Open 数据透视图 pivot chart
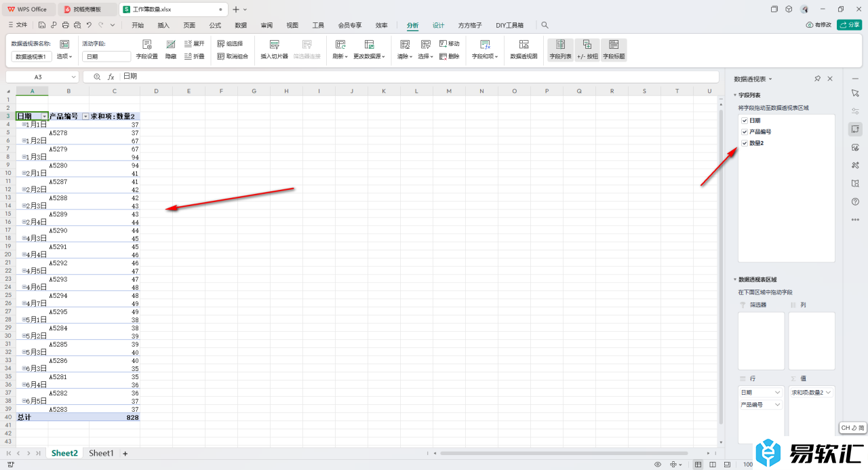This screenshot has height=470, width=868. [x=524, y=50]
